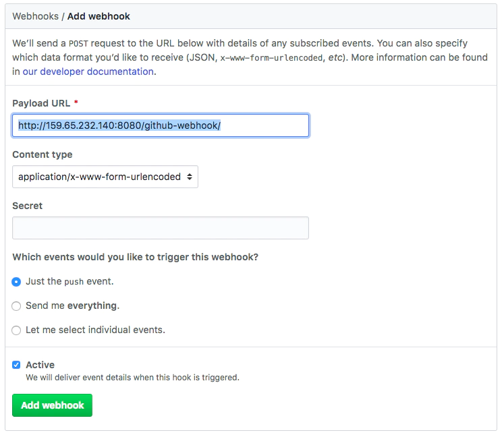
Task: Select the 'Just the push event' radio button
Action: [16, 282]
